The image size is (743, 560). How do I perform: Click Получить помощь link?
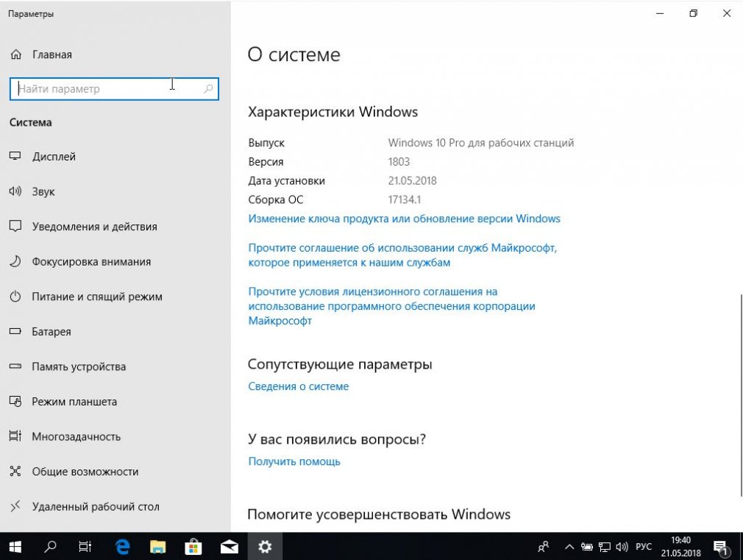[x=294, y=461]
